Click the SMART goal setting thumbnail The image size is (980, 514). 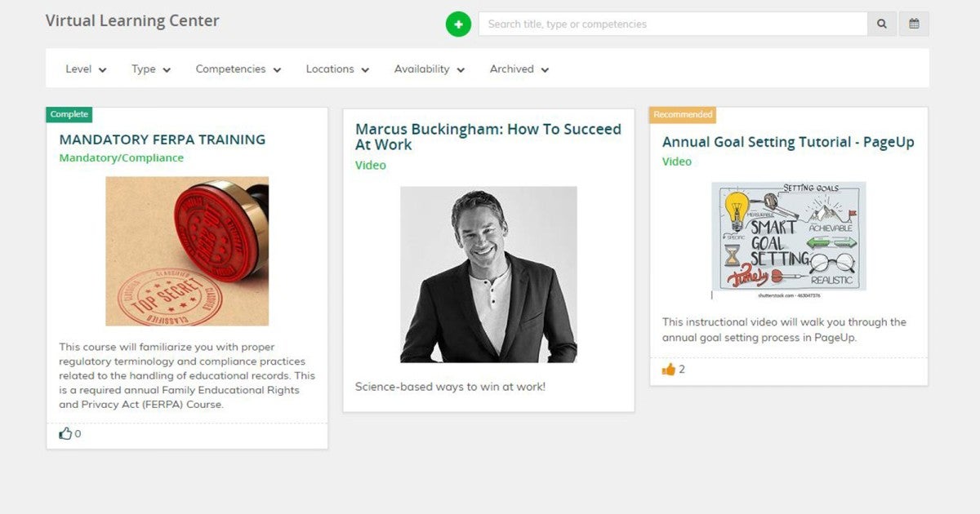click(x=788, y=237)
